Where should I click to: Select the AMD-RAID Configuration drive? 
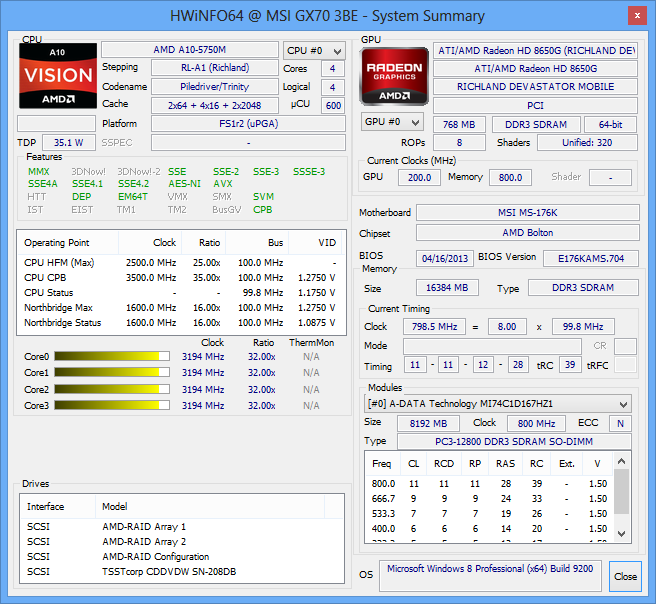point(182,557)
